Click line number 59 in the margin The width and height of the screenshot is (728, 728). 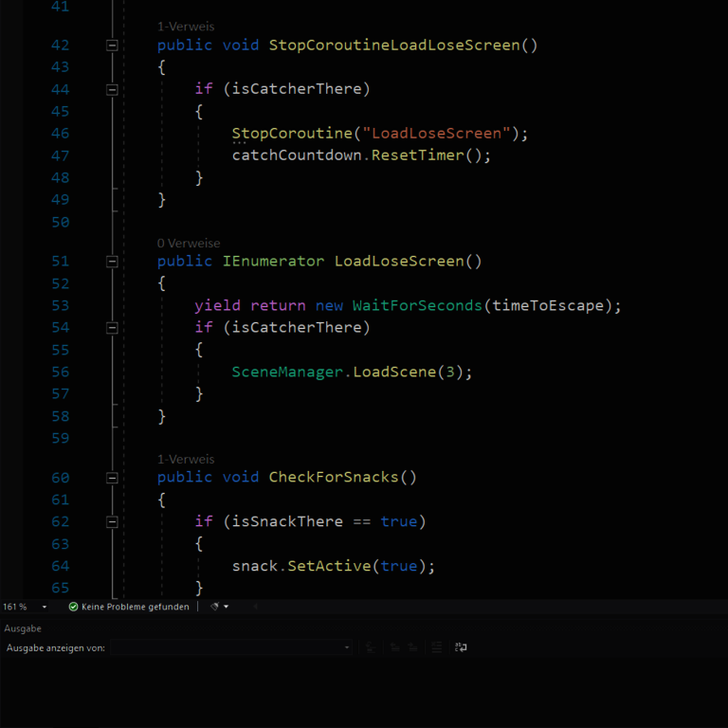point(61,438)
